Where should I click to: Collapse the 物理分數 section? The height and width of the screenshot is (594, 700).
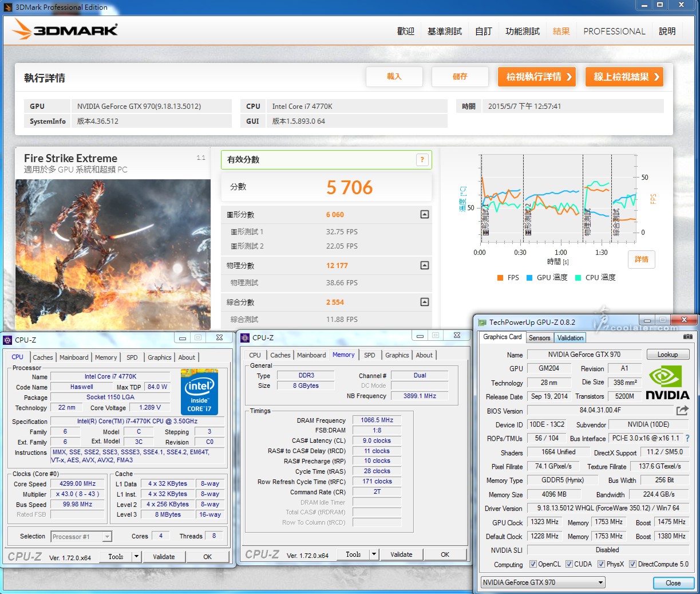pos(425,265)
